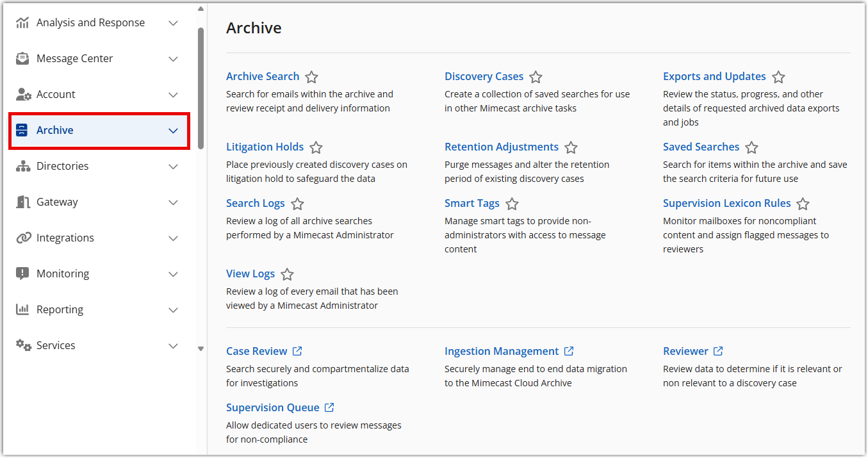Click the sidebar scroll down arrow
Viewport: 868px width, 458px height.
point(201,349)
